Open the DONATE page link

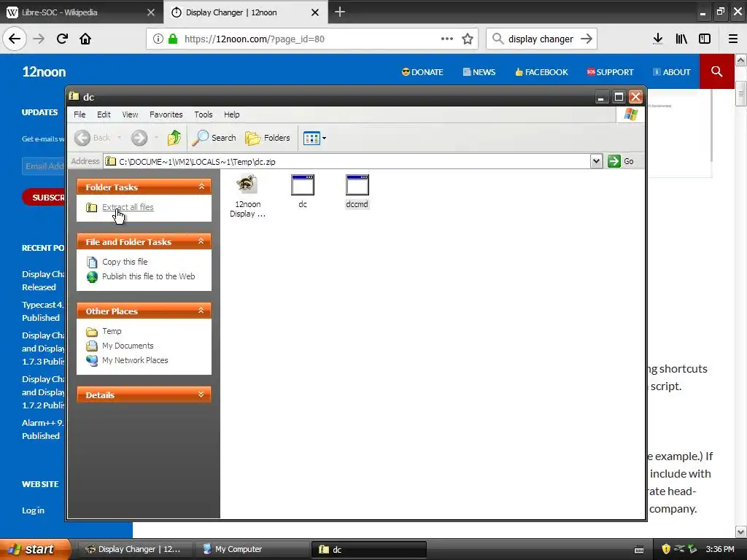click(x=422, y=72)
